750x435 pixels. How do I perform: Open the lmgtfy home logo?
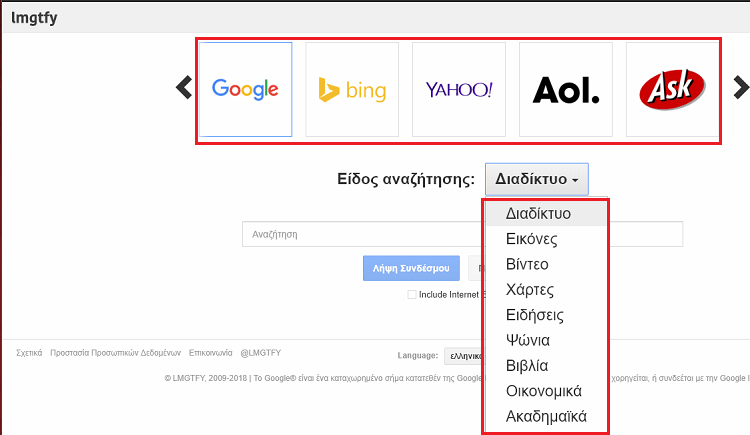(34, 18)
